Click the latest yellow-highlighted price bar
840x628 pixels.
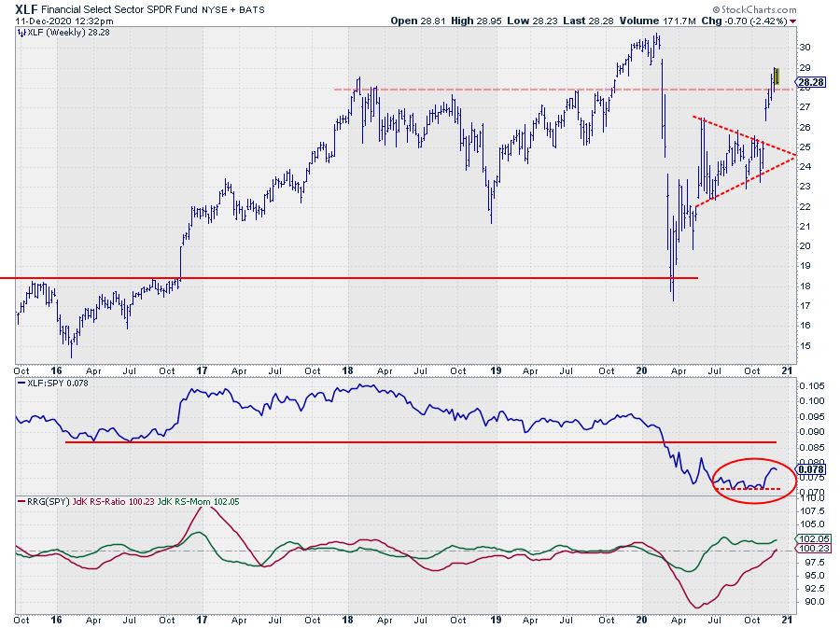(776, 77)
